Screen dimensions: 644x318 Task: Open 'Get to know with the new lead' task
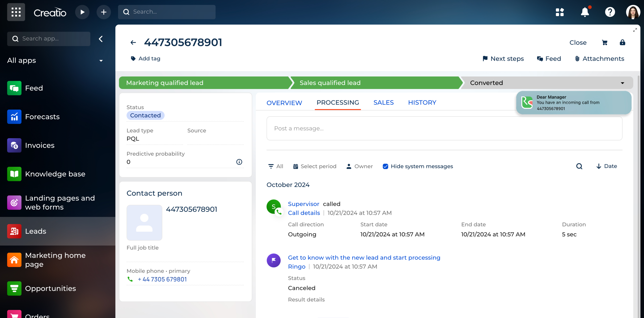(364, 257)
